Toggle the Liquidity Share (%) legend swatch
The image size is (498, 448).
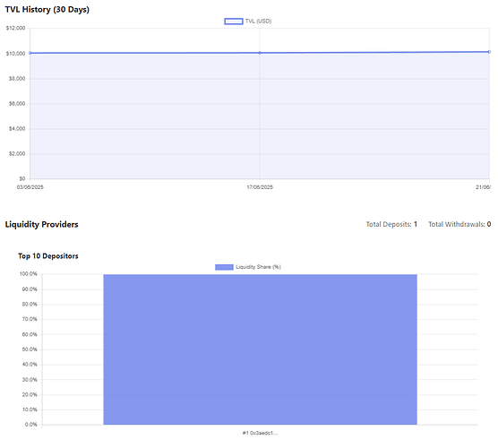224,267
